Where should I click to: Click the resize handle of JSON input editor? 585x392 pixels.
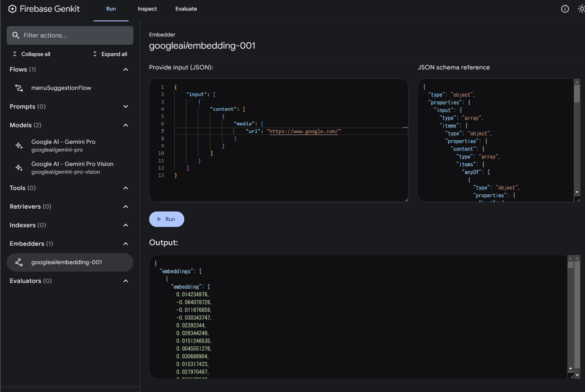coord(406,200)
